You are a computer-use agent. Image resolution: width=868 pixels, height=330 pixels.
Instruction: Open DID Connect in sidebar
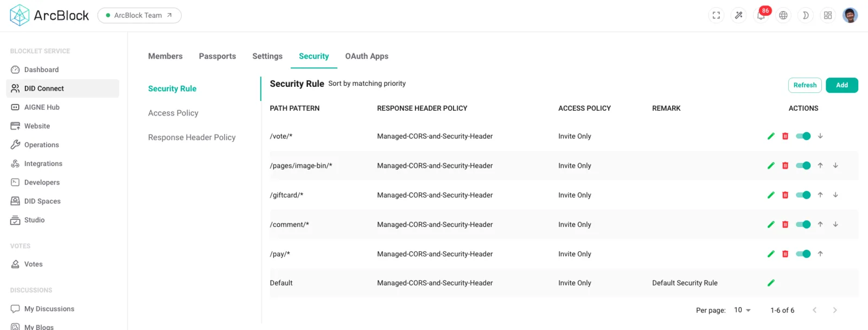tap(62, 88)
